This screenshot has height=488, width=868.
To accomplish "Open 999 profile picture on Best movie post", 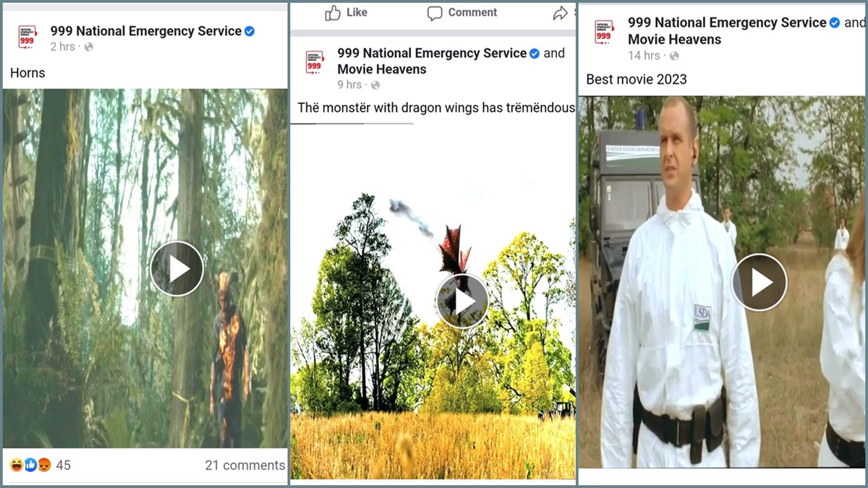I will pyautogui.click(x=605, y=32).
